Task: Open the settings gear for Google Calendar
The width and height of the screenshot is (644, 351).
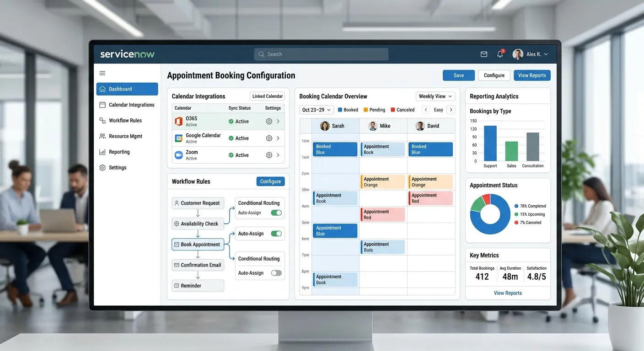Action: (269, 138)
